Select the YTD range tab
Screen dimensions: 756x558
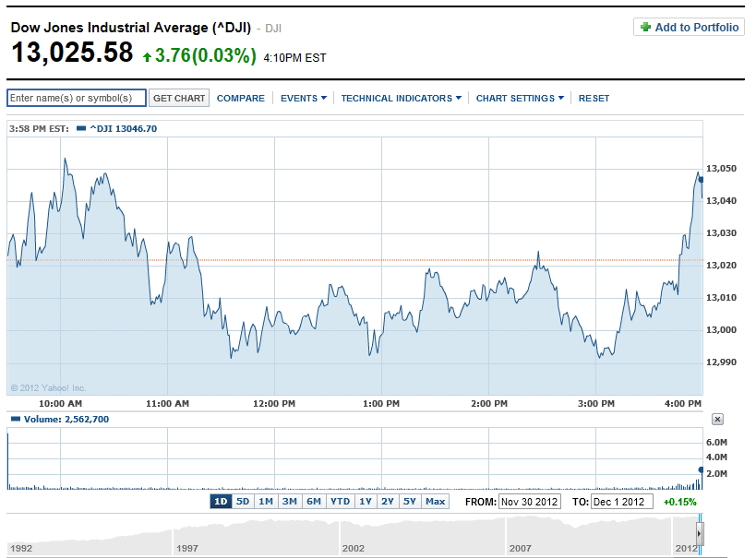click(x=341, y=502)
